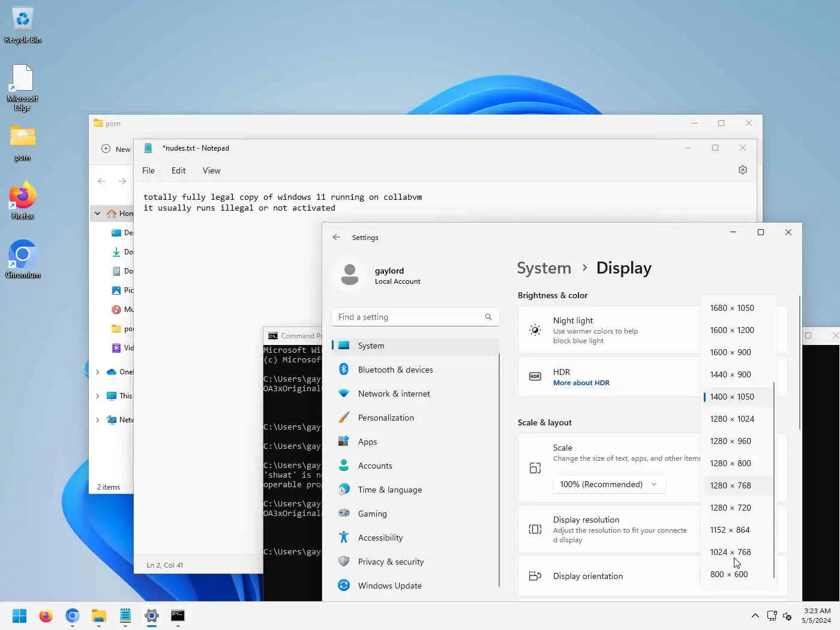This screenshot has height=630, width=840.
Task: Expand OneDrive node in File Explorer
Action: [x=97, y=372]
